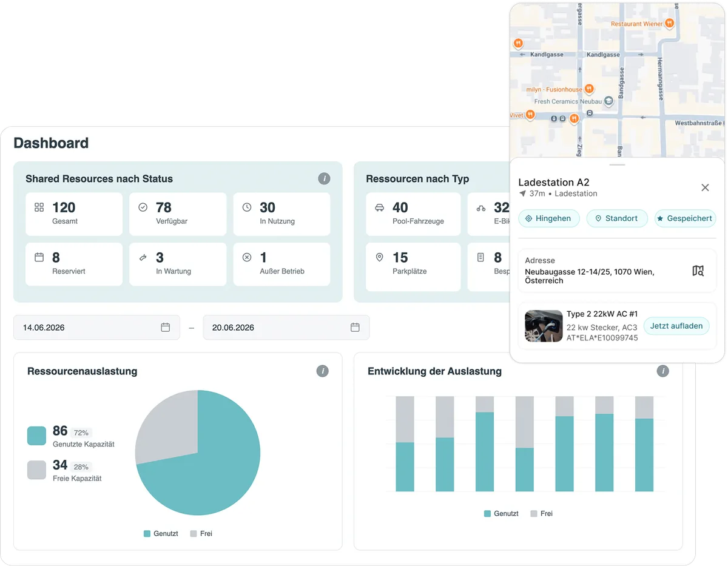Screen dimensions: 728x566
Task: Click the pin icon for Parkplätze
Action: coord(380,257)
